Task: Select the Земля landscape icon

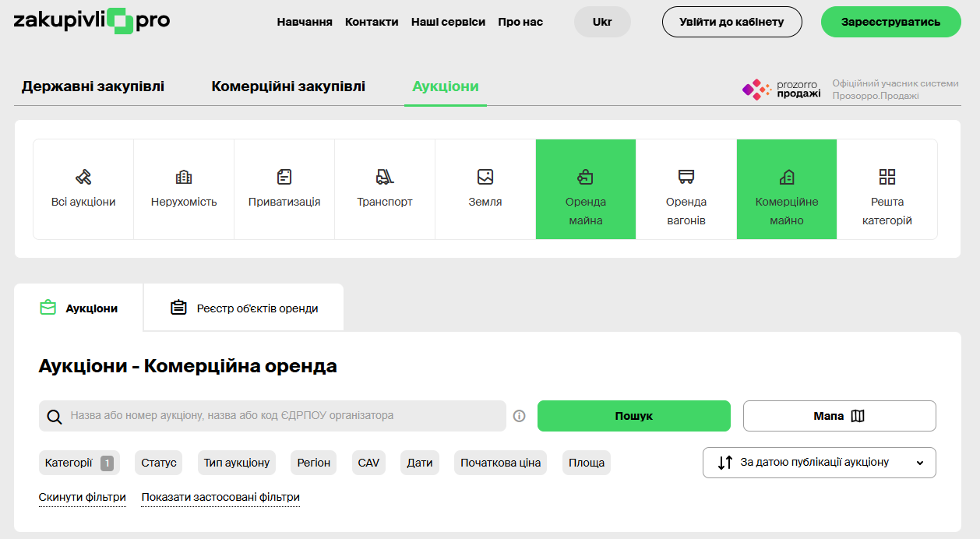Action: click(x=485, y=177)
